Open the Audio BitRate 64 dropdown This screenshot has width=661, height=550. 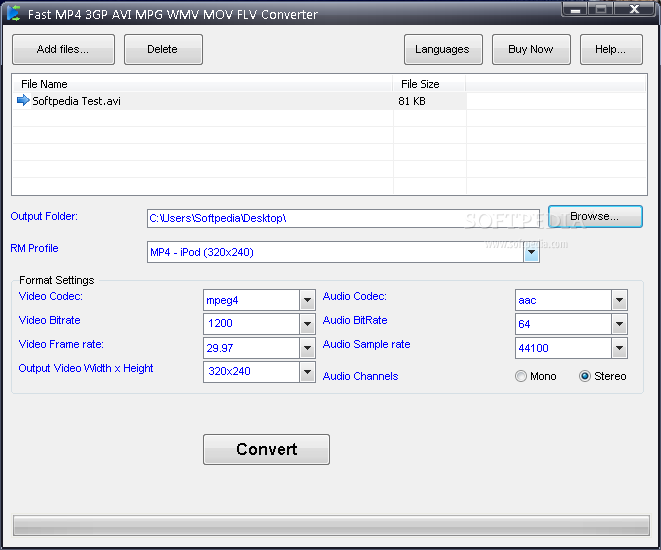[619, 324]
